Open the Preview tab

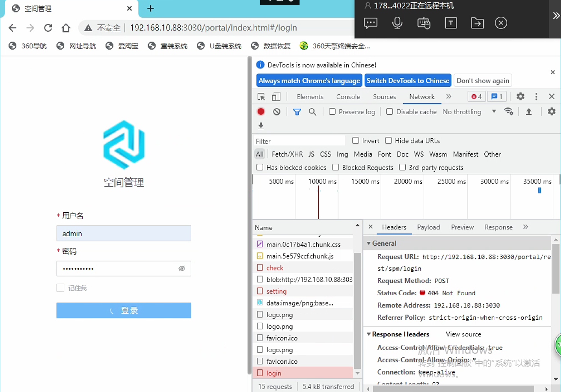tap(463, 227)
